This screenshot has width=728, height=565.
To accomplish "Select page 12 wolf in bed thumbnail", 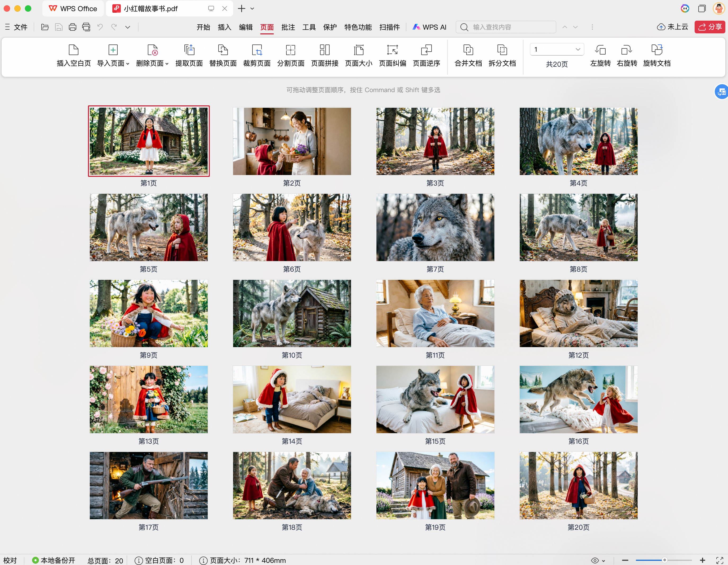I will click(x=578, y=313).
